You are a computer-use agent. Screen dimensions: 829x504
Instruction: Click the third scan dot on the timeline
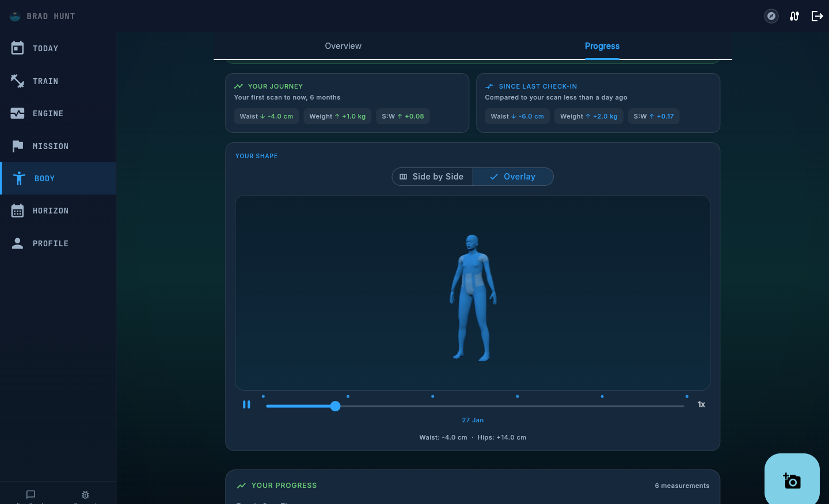point(433,396)
